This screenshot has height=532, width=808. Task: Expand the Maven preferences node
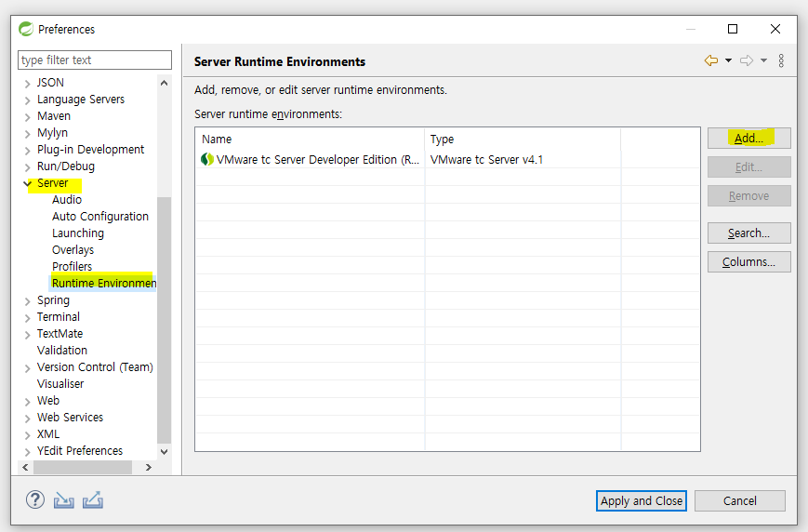[x=27, y=116]
